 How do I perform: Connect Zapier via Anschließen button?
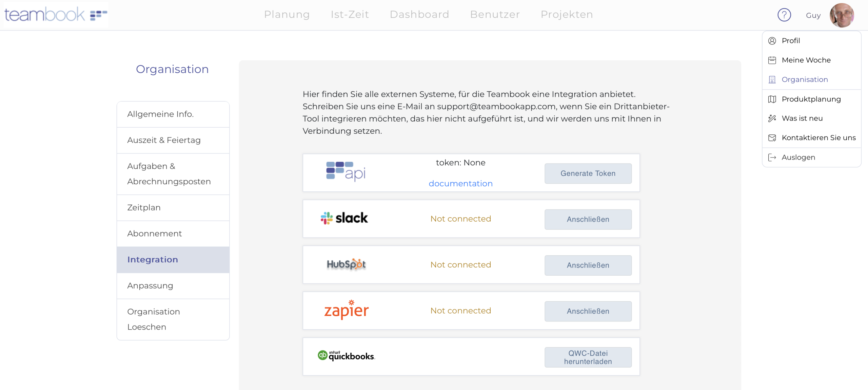coord(588,311)
